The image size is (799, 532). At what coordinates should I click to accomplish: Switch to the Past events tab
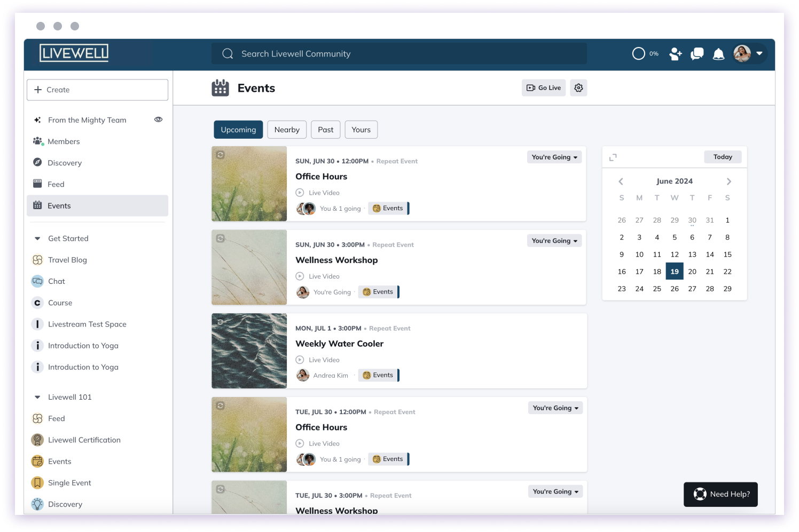pos(325,129)
